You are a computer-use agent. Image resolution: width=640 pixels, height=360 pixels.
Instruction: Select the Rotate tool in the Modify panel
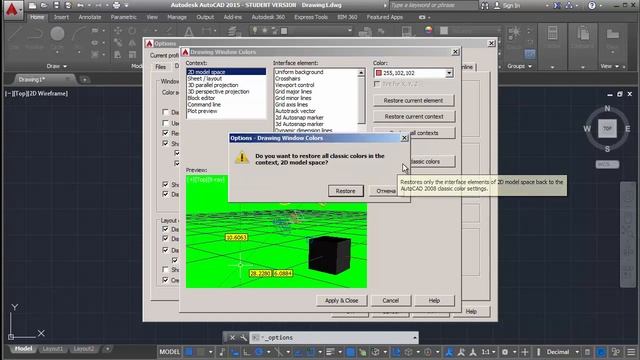click(132, 31)
